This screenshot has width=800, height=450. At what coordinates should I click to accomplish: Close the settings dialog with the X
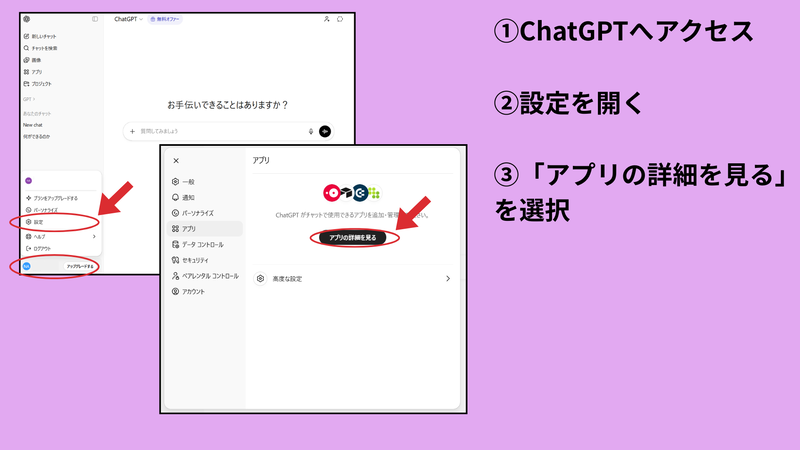176,161
